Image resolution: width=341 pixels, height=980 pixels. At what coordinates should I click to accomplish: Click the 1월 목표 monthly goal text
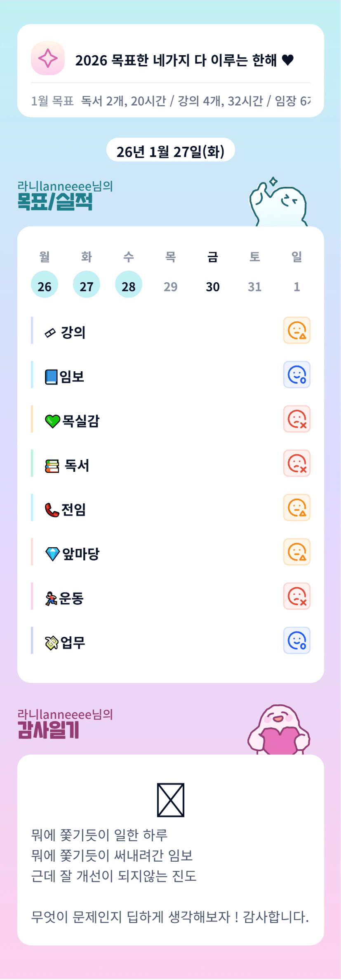click(x=170, y=101)
